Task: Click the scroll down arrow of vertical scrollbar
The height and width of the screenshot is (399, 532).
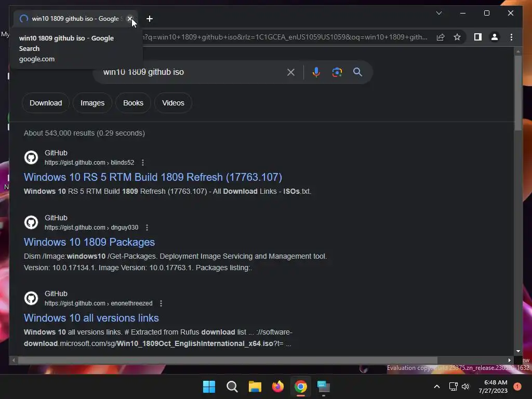Action: [518, 351]
